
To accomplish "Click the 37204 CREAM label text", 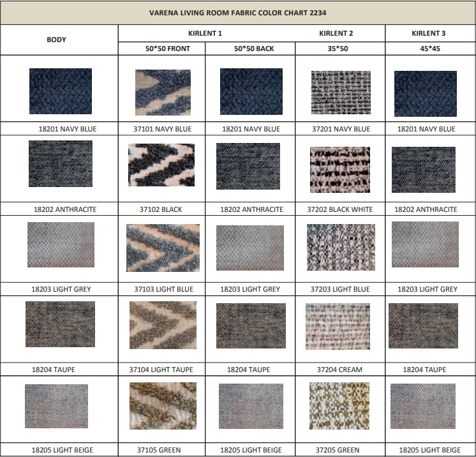I will point(341,370).
